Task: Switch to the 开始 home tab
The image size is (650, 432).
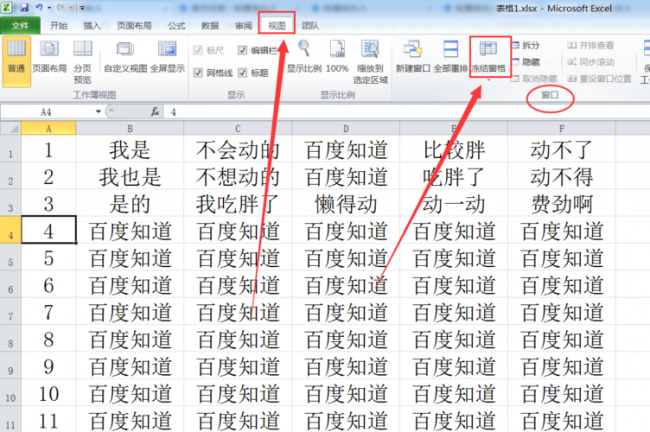Action: click(x=58, y=26)
